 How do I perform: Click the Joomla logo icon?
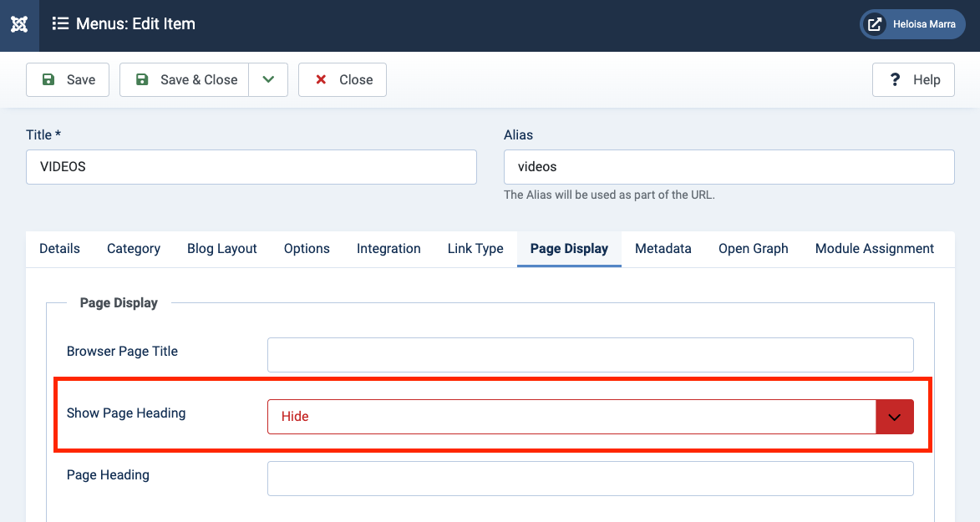(19, 24)
